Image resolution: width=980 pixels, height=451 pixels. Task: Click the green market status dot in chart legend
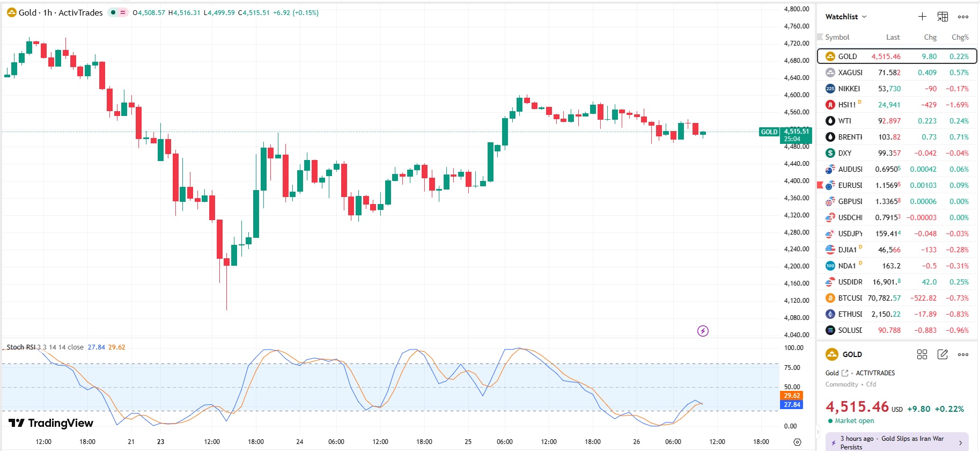(x=113, y=12)
